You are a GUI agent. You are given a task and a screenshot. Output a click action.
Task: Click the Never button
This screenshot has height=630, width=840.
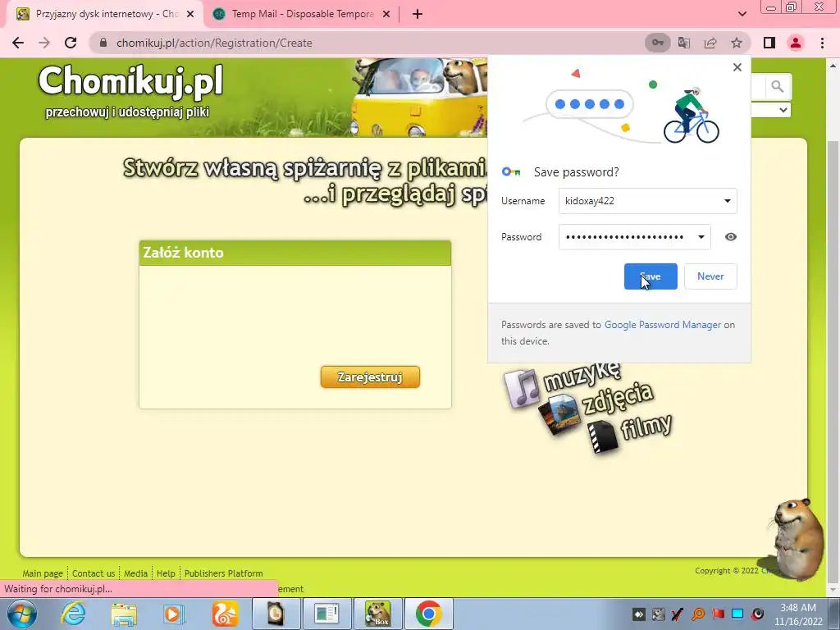tap(710, 276)
